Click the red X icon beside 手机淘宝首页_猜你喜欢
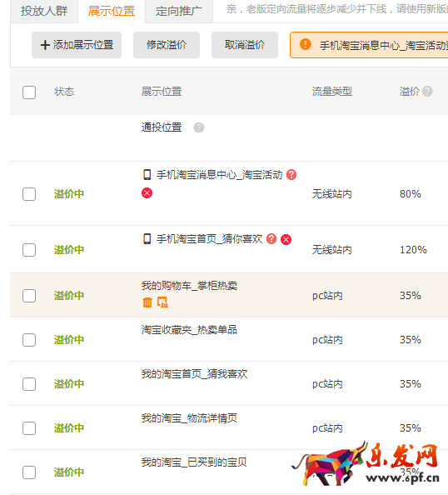448x495 pixels. 286,240
